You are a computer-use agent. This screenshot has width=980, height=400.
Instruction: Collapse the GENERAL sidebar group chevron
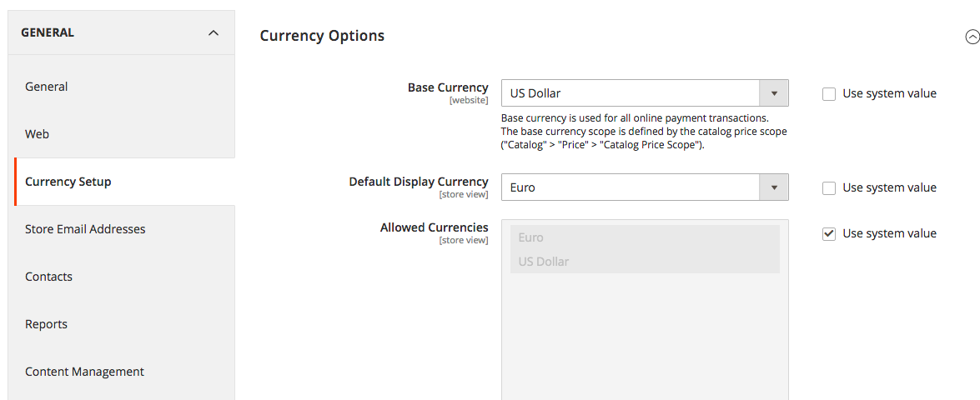click(214, 33)
